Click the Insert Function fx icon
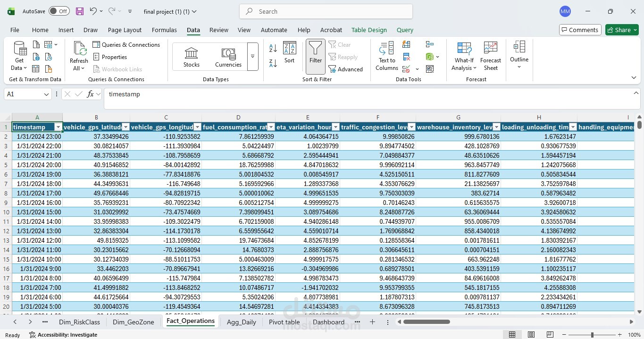The image size is (644, 339). 91,94
